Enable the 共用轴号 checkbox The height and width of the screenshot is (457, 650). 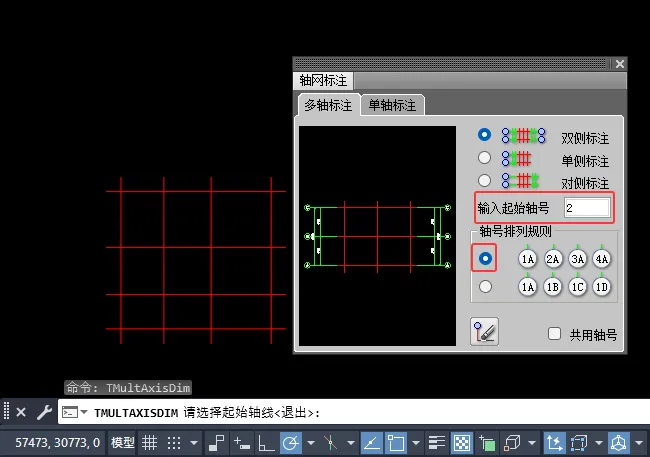(554, 334)
